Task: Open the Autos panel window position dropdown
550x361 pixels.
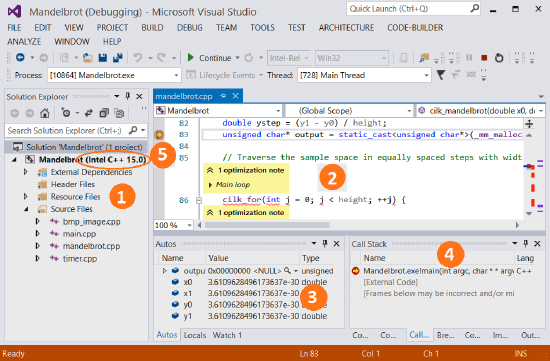Action: 314,243
